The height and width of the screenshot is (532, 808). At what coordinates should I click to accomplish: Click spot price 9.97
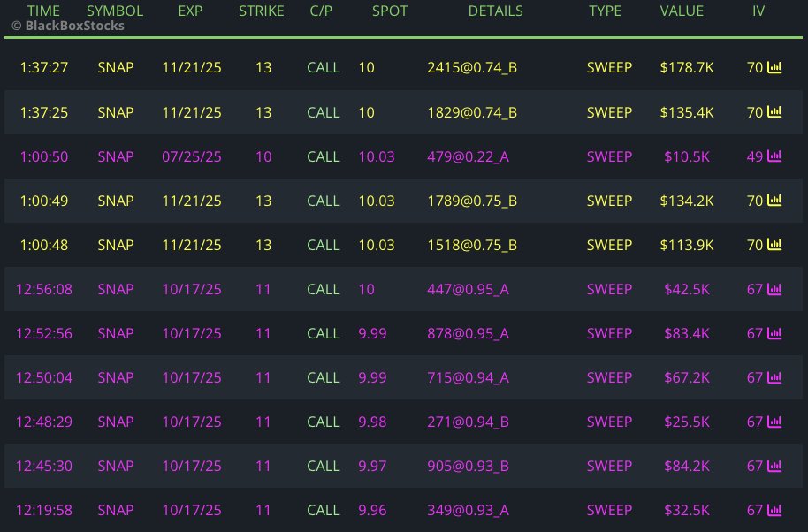pos(372,466)
